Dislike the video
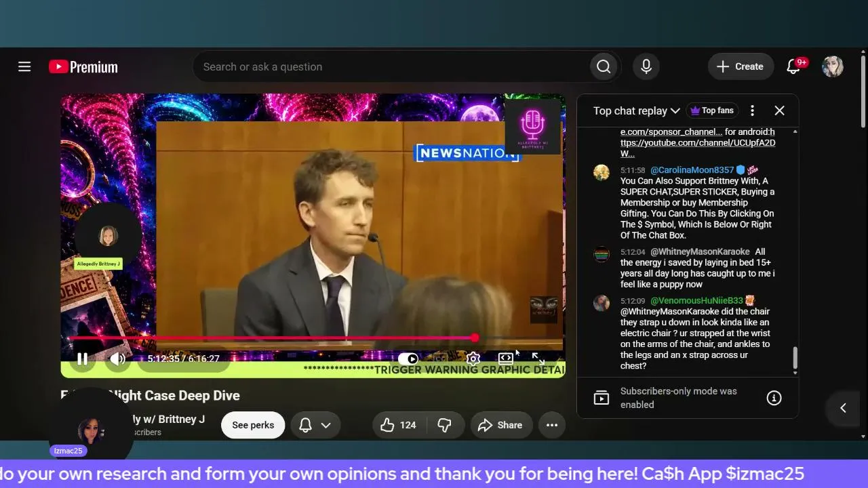The height and width of the screenshot is (488, 868). point(445,425)
